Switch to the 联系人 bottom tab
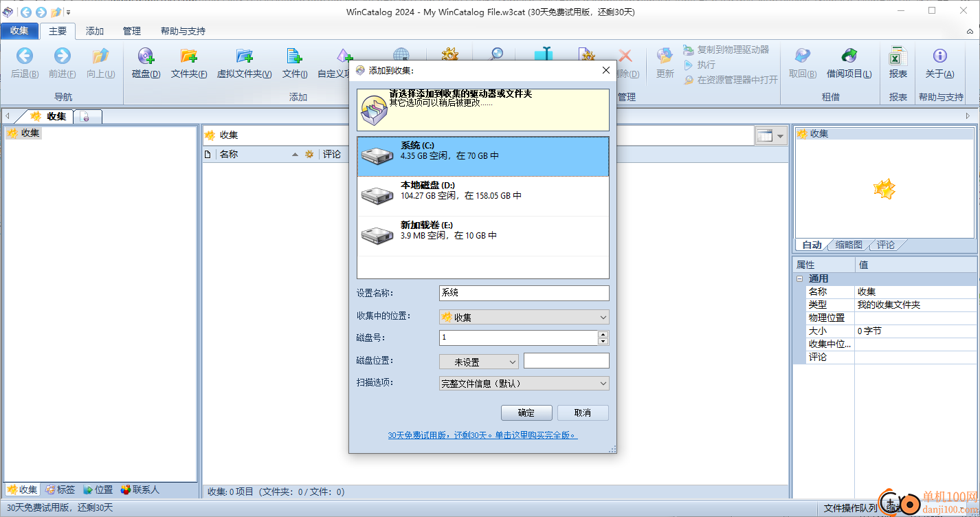Image resolution: width=980 pixels, height=517 pixels. 140,490
